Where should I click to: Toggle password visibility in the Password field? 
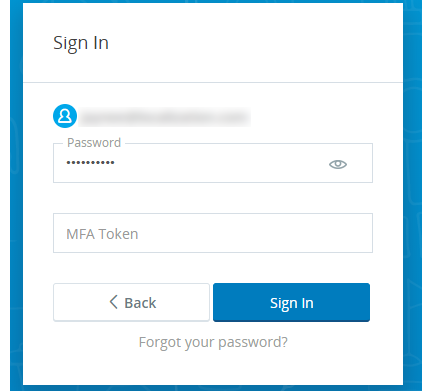pos(338,164)
